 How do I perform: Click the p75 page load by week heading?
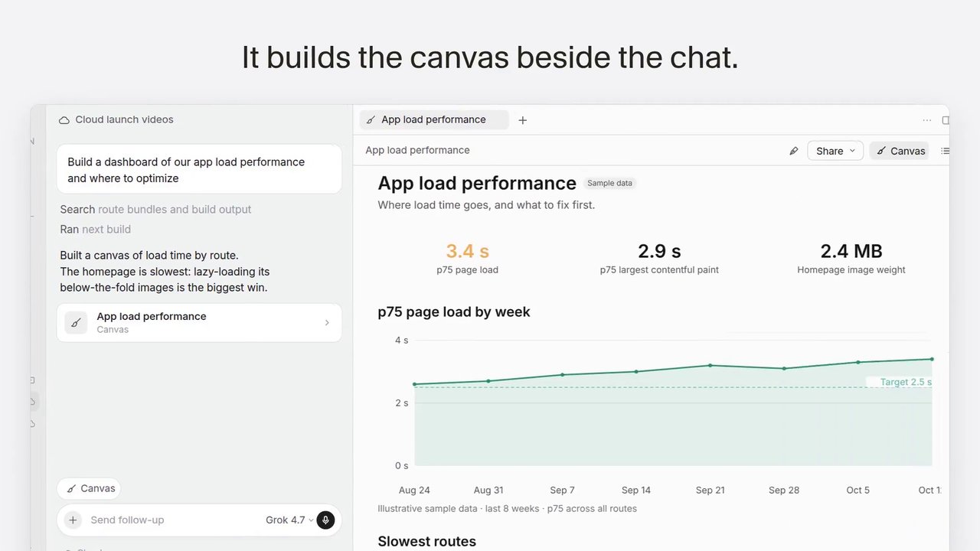point(454,311)
